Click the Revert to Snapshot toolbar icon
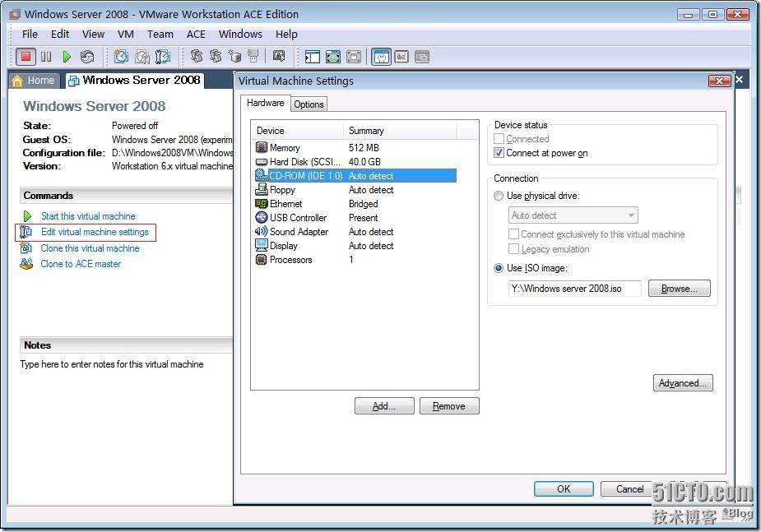The width and height of the screenshot is (761, 532). click(x=142, y=57)
